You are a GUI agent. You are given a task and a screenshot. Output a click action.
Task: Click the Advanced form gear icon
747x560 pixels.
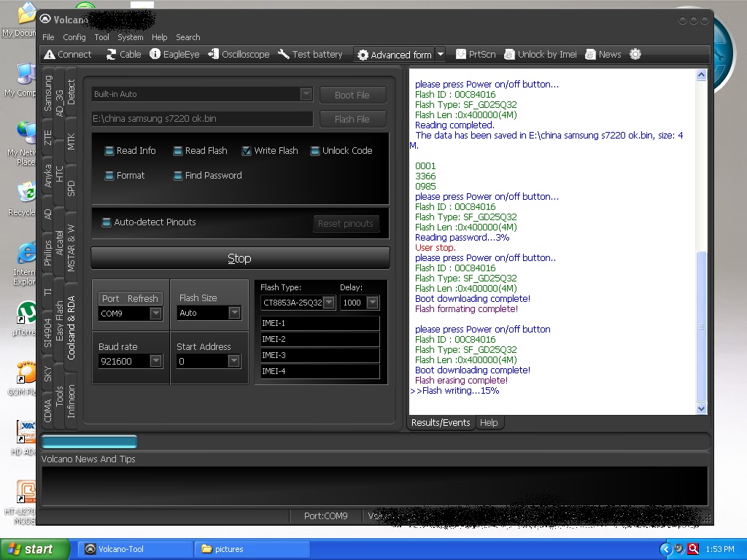[x=363, y=55]
